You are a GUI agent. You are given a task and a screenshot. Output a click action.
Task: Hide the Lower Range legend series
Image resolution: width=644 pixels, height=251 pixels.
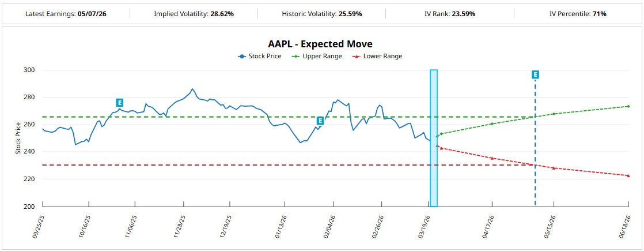[377, 57]
